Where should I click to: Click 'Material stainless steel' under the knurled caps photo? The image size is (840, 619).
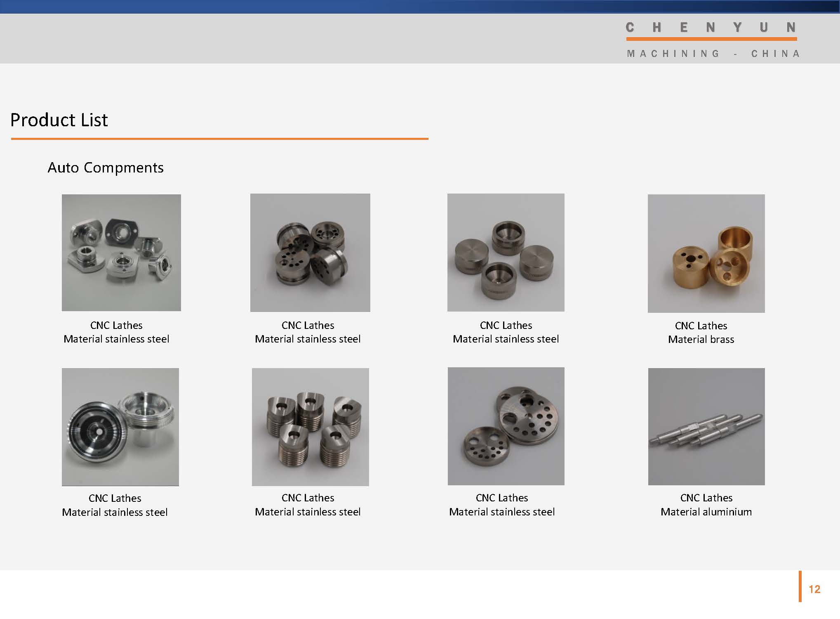tap(506, 339)
